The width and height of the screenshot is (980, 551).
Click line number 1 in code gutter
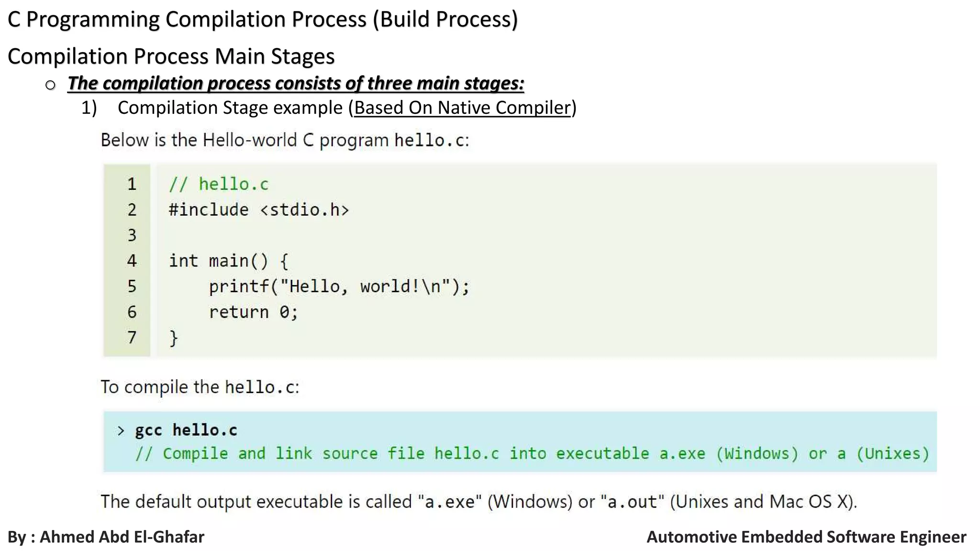132,184
